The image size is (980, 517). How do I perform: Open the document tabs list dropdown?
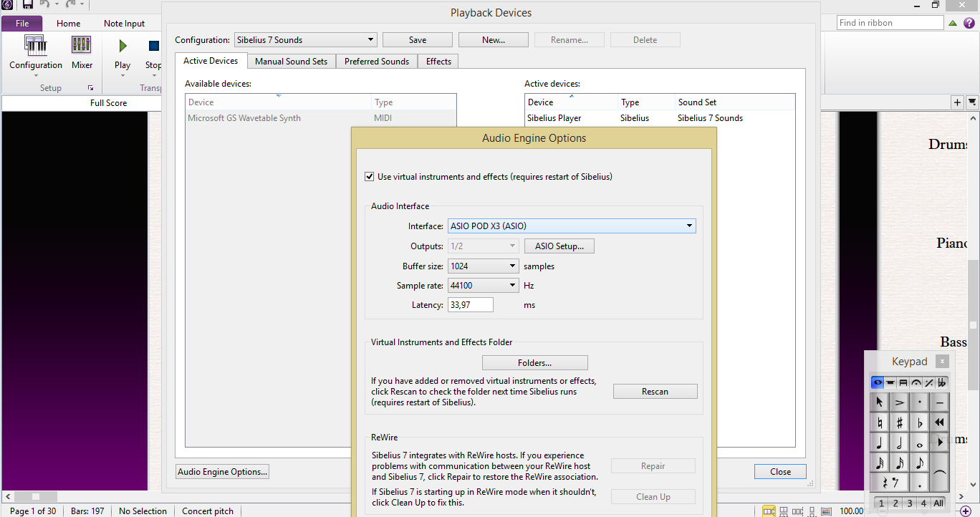[x=972, y=102]
